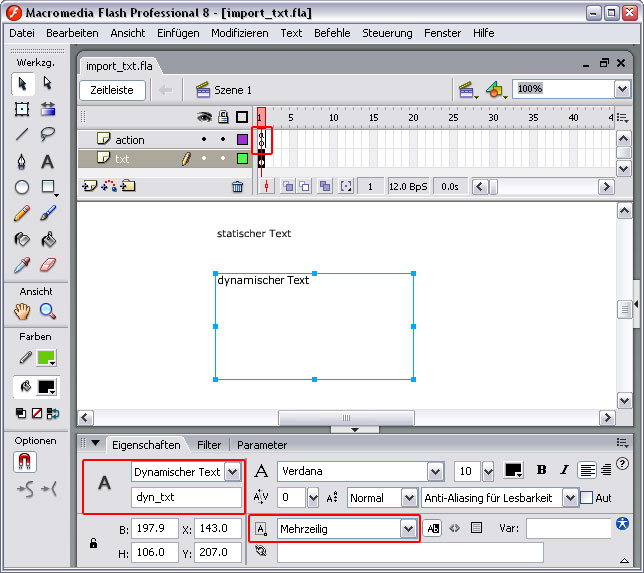Pick the Eraser tool
644x573 pixels.
48,265
